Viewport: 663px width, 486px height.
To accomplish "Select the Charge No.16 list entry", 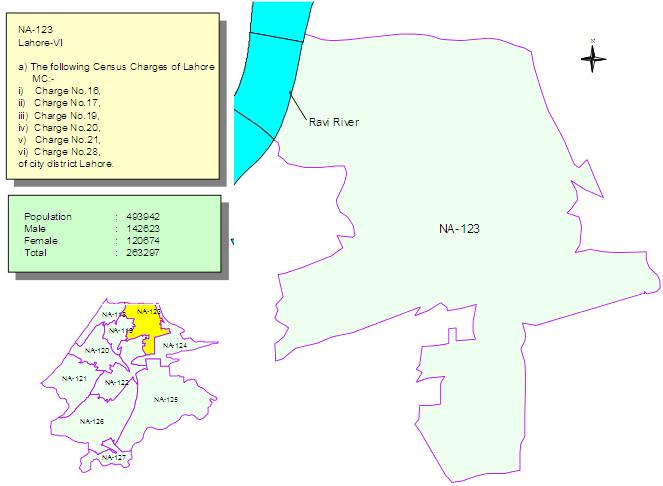I will click(68, 91).
